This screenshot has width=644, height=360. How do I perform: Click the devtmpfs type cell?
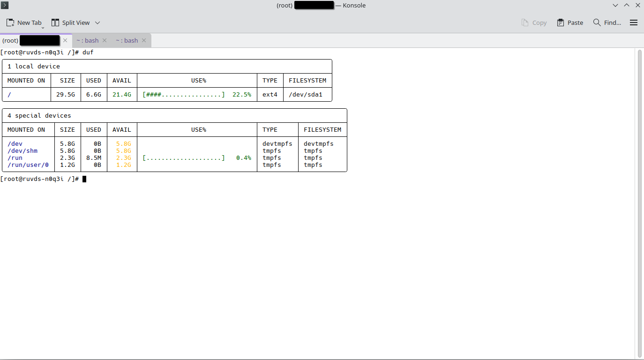click(x=277, y=144)
